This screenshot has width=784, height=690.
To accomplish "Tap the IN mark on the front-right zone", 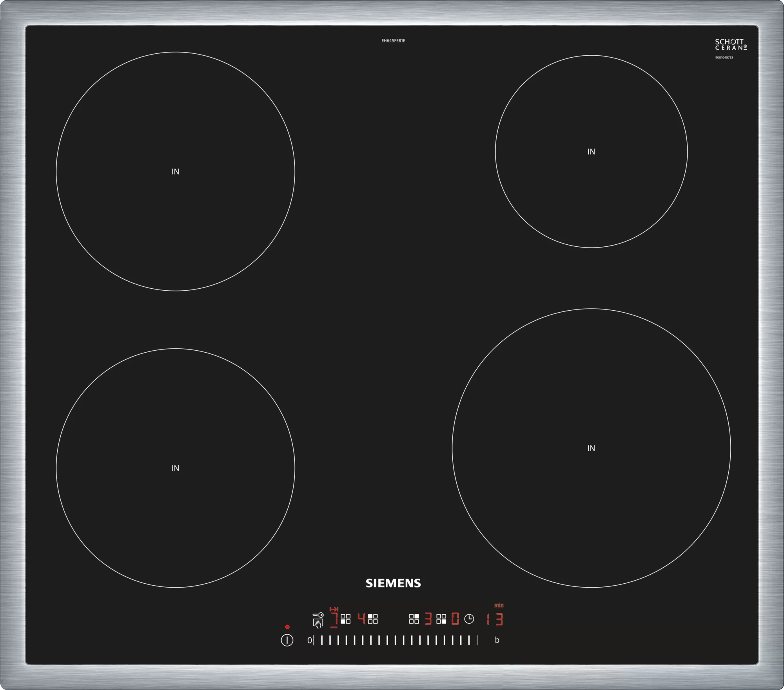I will (x=591, y=447).
